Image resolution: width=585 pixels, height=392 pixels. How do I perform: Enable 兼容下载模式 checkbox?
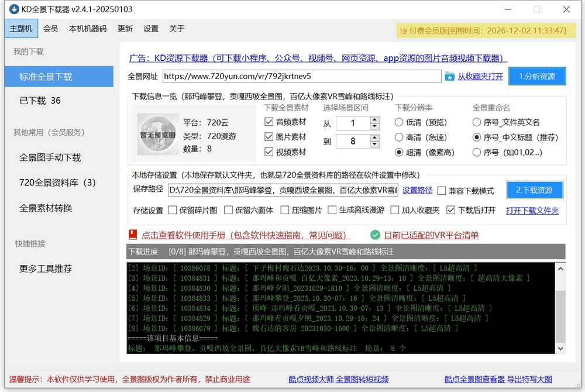(x=441, y=191)
